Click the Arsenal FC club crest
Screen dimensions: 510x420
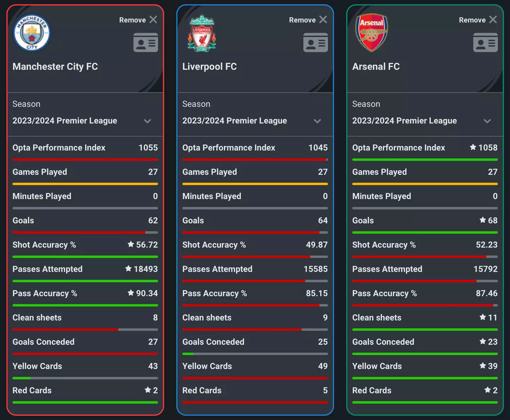[372, 33]
